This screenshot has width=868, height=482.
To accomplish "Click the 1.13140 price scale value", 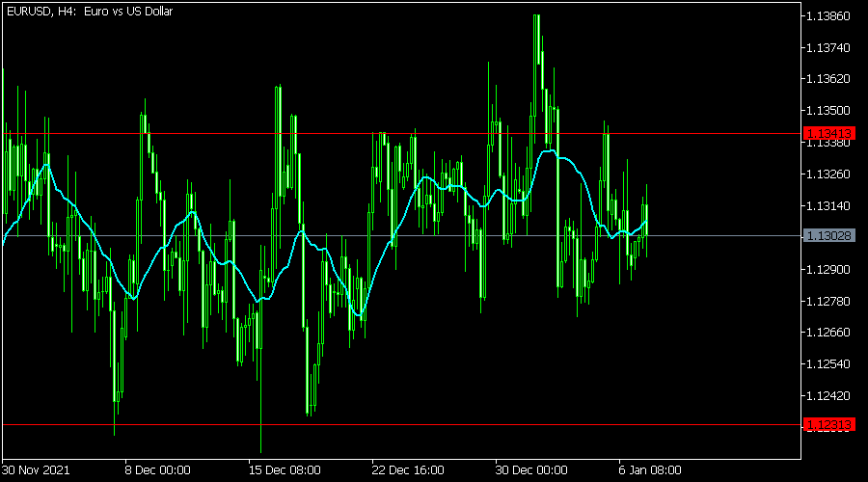I will click(828, 206).
